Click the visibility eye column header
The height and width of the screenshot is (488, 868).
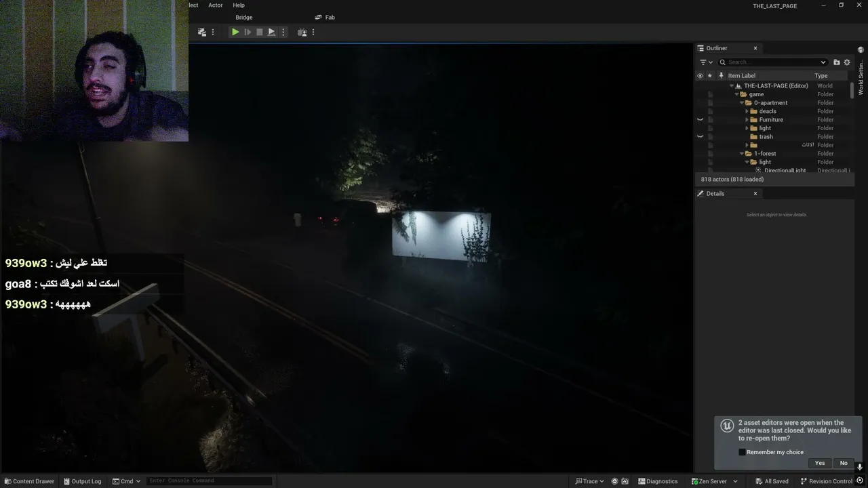(x=700, y=76)
